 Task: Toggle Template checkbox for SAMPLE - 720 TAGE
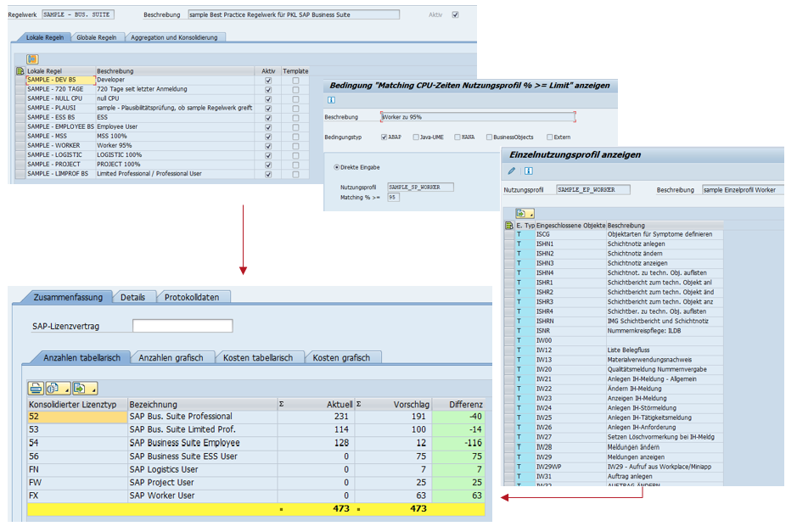point(296,90)
